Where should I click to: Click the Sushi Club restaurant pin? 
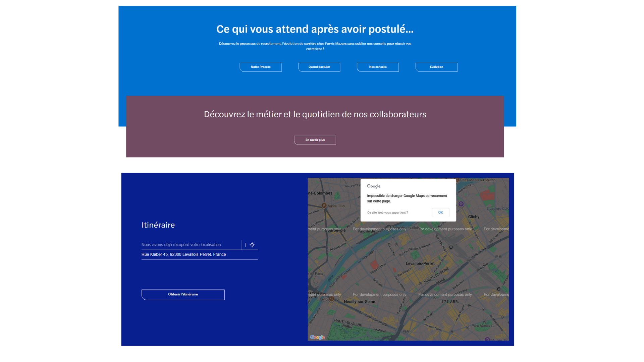(x=324, y=206)
